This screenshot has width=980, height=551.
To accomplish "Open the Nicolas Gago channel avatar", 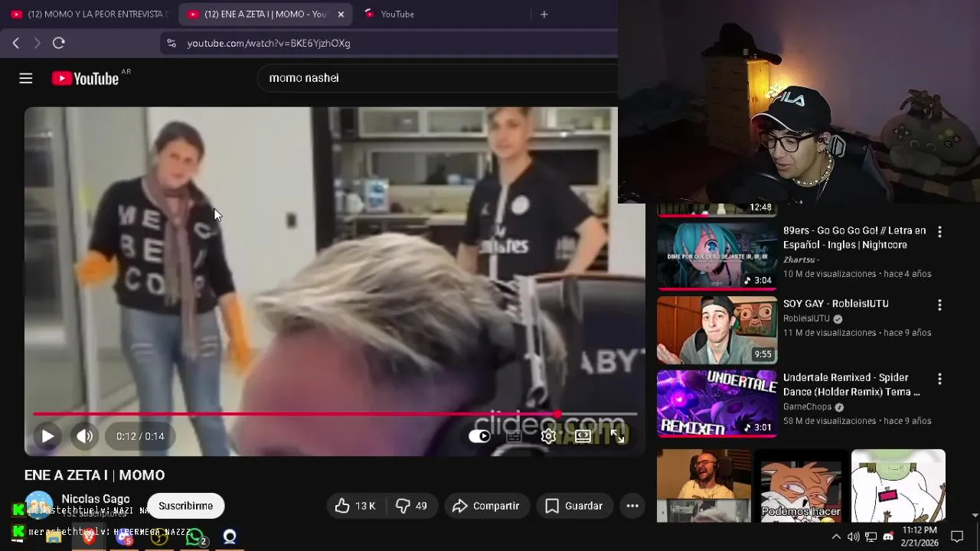I will [x=39, y=505].
